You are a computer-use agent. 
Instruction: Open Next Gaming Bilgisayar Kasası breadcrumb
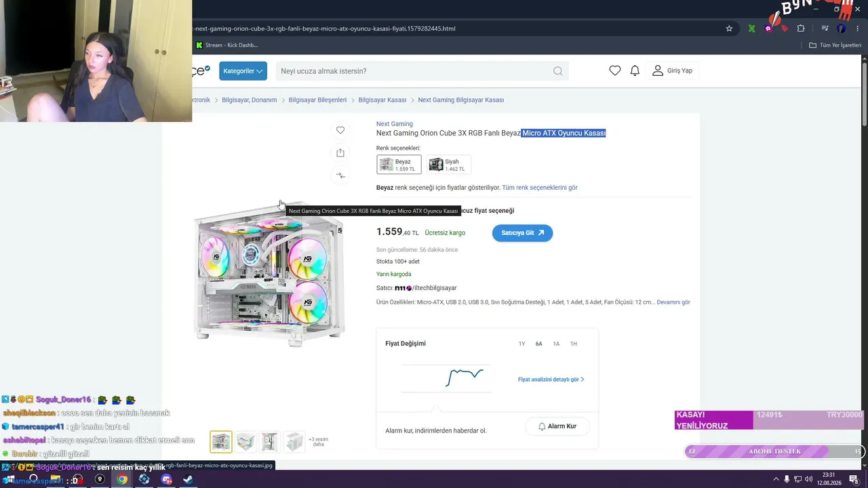(x=461, y=100)
